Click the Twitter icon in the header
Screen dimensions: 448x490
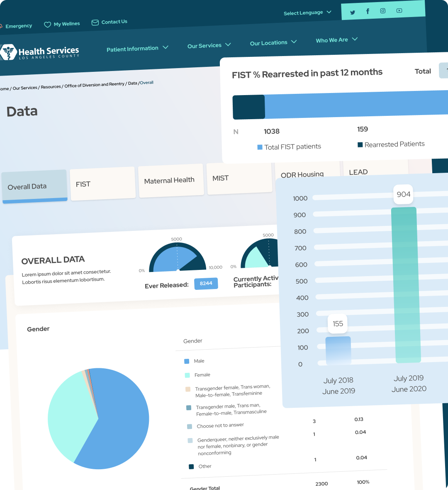353,12
